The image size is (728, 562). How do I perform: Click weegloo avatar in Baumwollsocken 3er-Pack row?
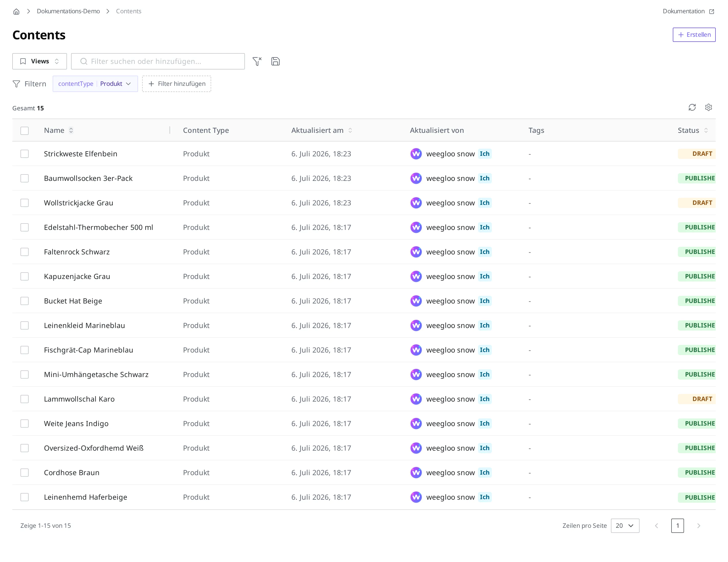[416, 178]
